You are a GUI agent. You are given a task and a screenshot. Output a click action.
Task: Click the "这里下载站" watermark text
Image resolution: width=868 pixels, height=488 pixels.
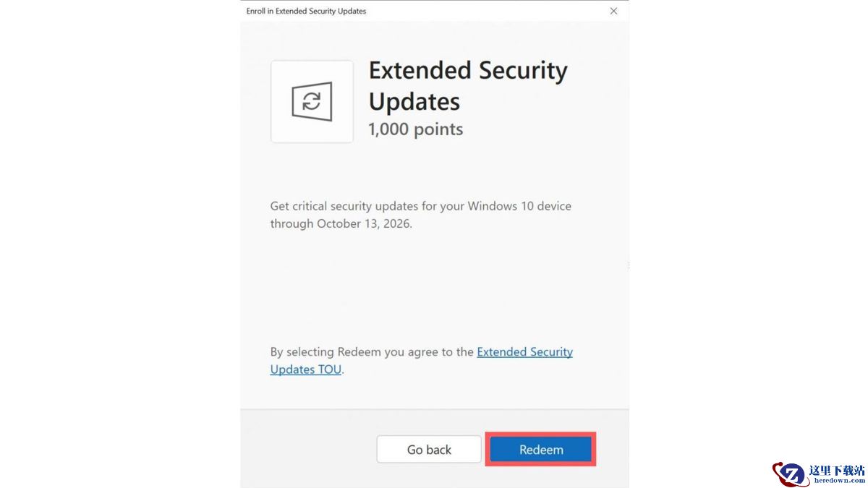(x=837, y=470)
